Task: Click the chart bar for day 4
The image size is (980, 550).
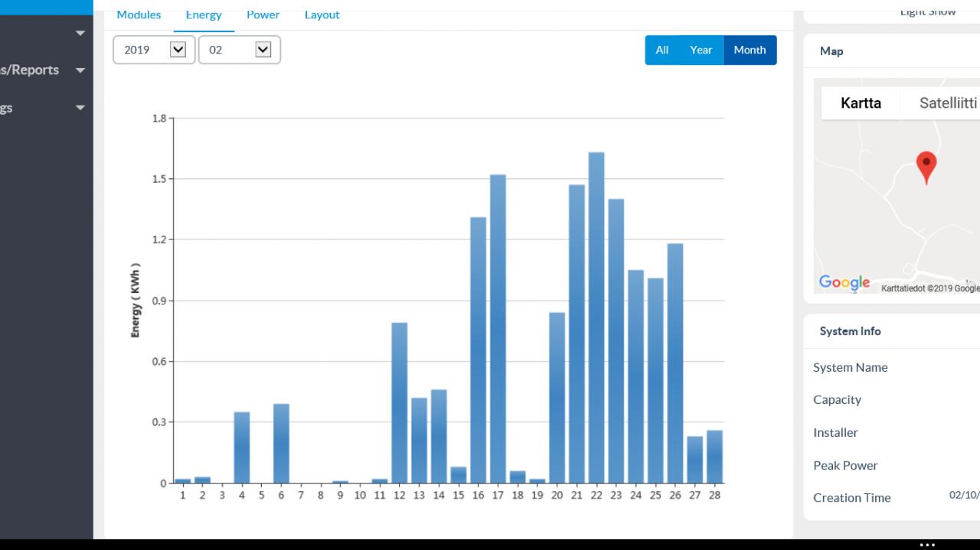Action: [242, 447]
